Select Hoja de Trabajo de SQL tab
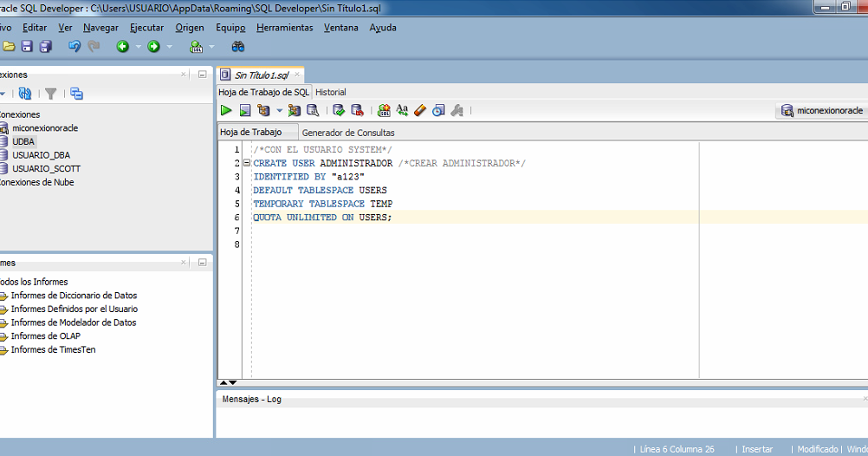The width and height of the screenshot is (868, 456). click(x=263, y=92)
